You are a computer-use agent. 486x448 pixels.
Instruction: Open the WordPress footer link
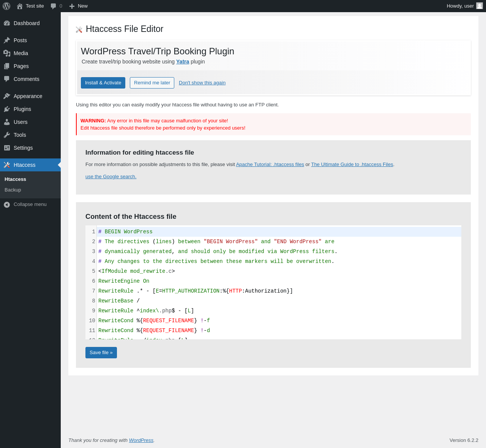[x=141, y=440]
